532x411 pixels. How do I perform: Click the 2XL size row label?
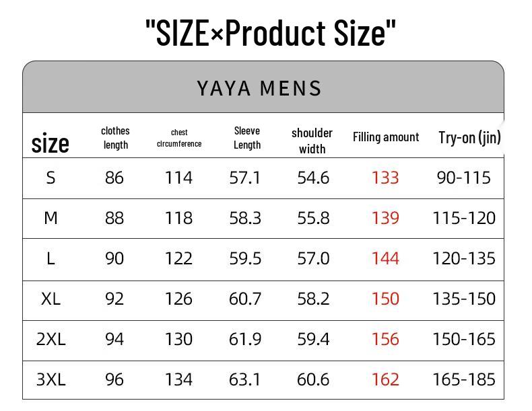[51, 339]
